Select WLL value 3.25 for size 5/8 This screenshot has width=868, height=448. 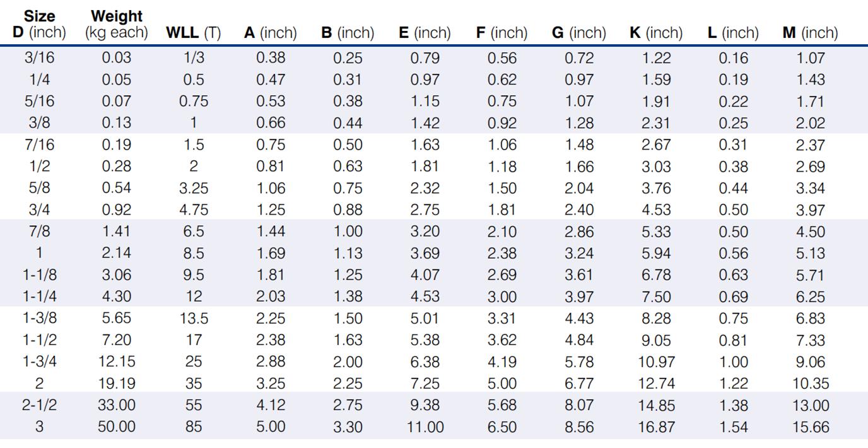tap(194, 188)
